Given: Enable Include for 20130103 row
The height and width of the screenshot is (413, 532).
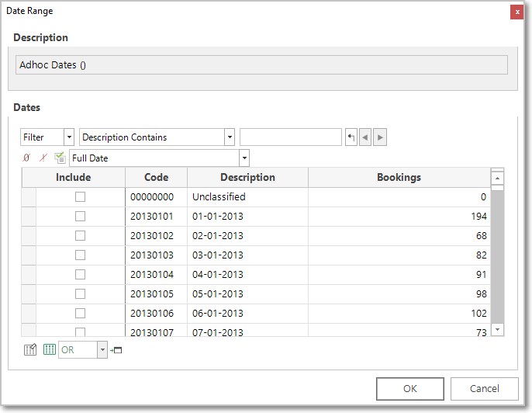Looking at the screenshot, I should [80, 255].
